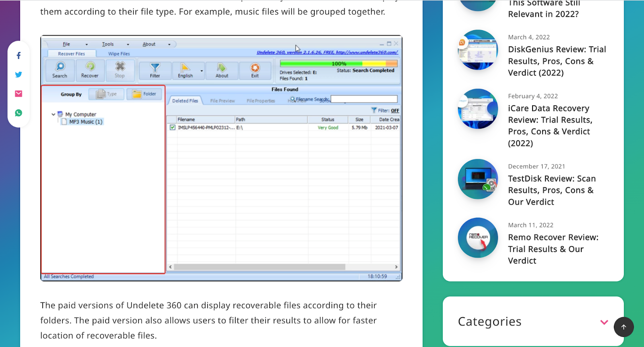This screenshot has height=347, width=644.
Task: Click the Recover toolbar button
Action: (x=90, y=70)
